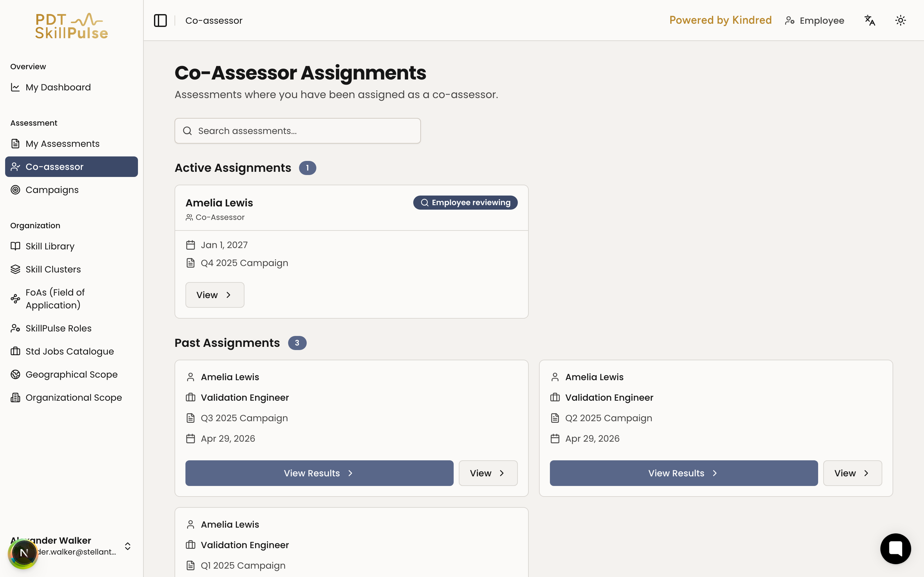924x577 pixels.
Task: Click the Employee reviewing status badge
Action: point(465,203)
